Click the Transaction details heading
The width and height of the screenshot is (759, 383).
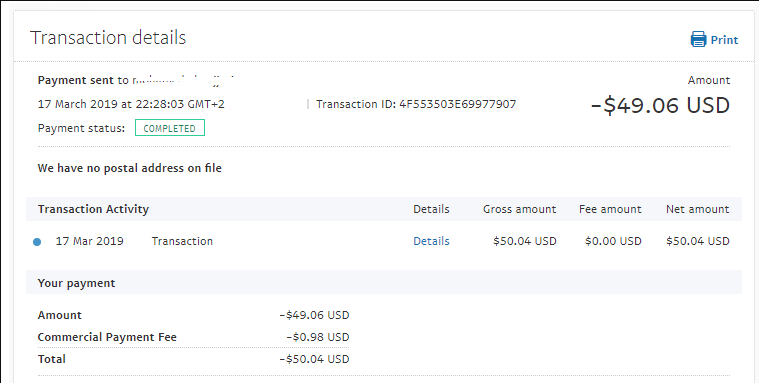(108, 37)
